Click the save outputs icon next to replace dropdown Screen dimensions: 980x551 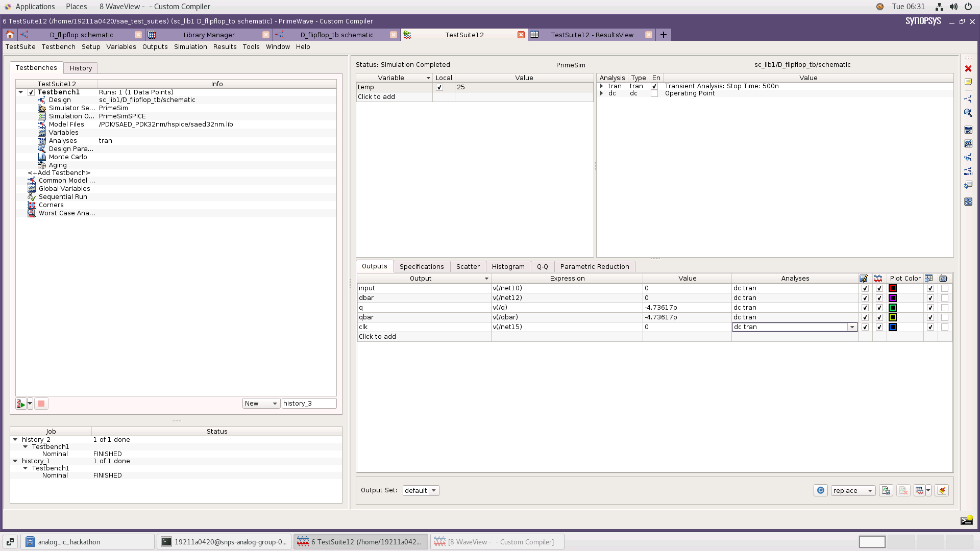tap(886, 490)
